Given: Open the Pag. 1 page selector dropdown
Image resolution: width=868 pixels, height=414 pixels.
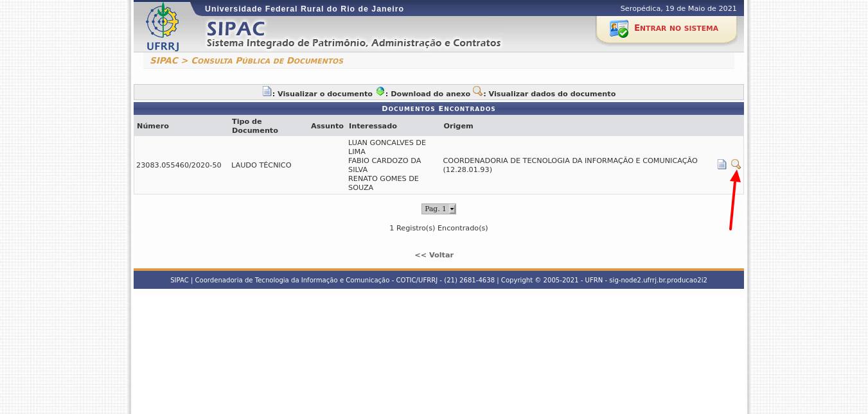Looking at the screenshot, I should [439, 209].
